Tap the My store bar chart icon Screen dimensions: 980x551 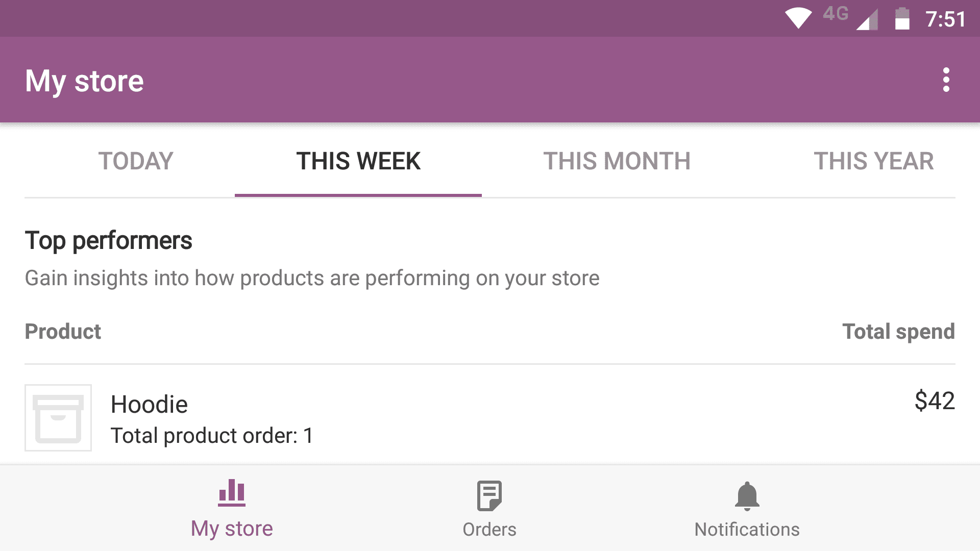(x=232, y=493)
